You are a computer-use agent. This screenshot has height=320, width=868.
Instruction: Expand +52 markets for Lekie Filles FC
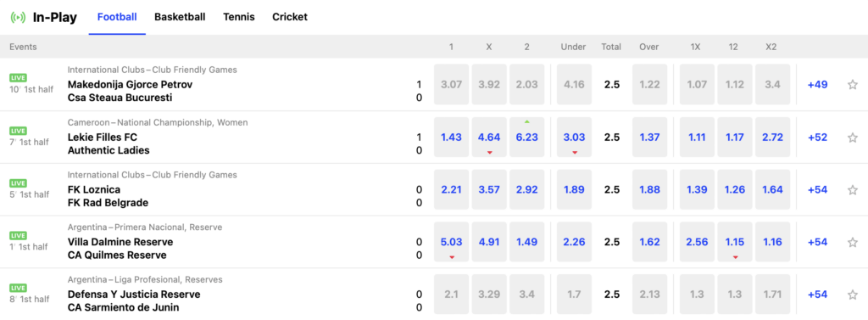(818, 138)
